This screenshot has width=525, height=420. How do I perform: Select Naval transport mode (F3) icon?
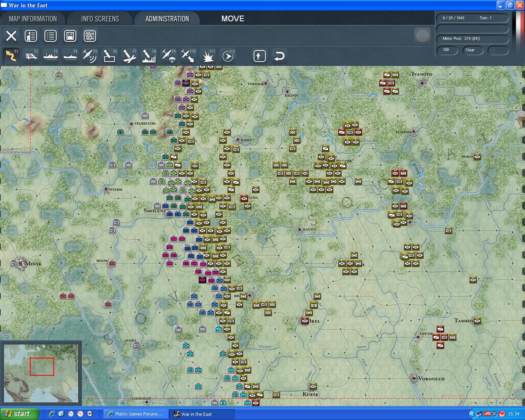pos(51,56)
